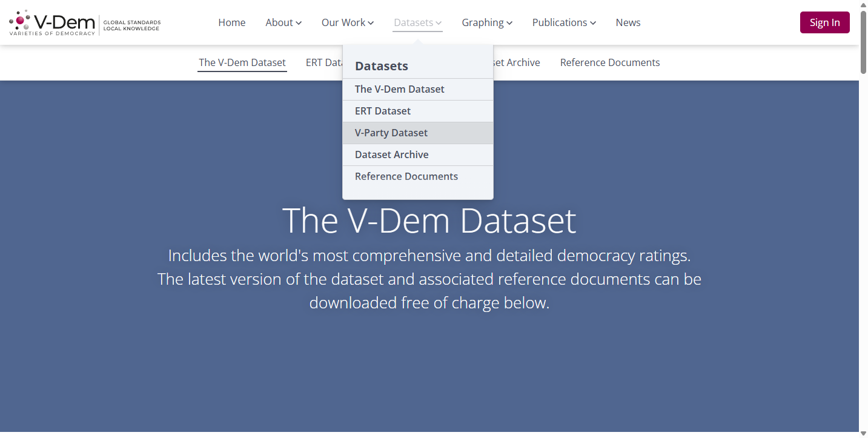Click the 'The V-Dem Dataset' hero heading
The image size is (868, 438).
[x=429, y=220]
